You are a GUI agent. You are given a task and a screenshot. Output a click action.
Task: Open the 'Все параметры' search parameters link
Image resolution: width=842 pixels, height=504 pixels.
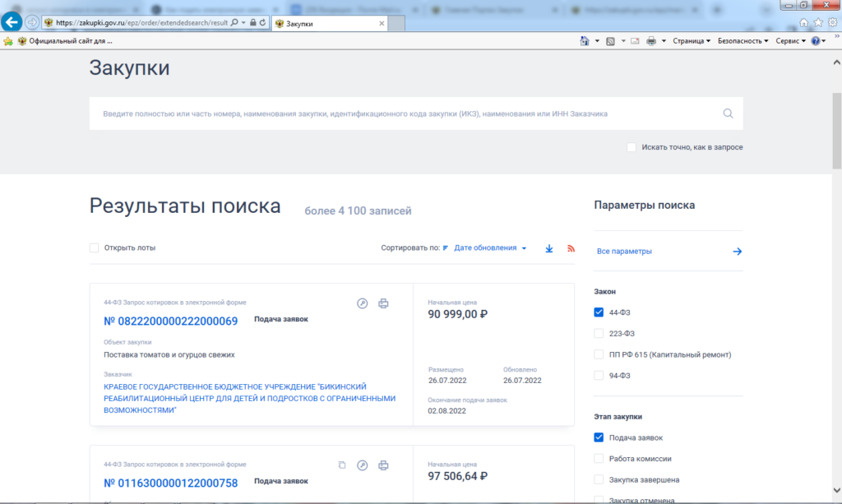point(625,252)
